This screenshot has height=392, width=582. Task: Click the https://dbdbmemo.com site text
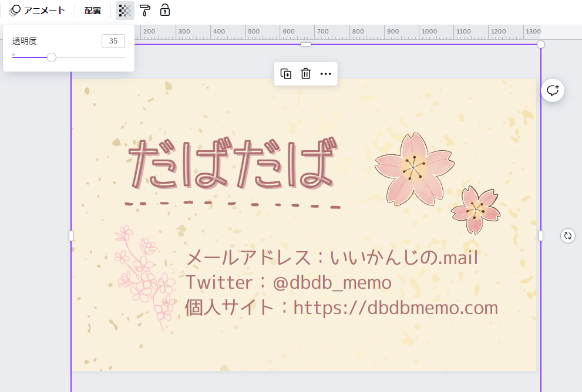tap(395, 307)
